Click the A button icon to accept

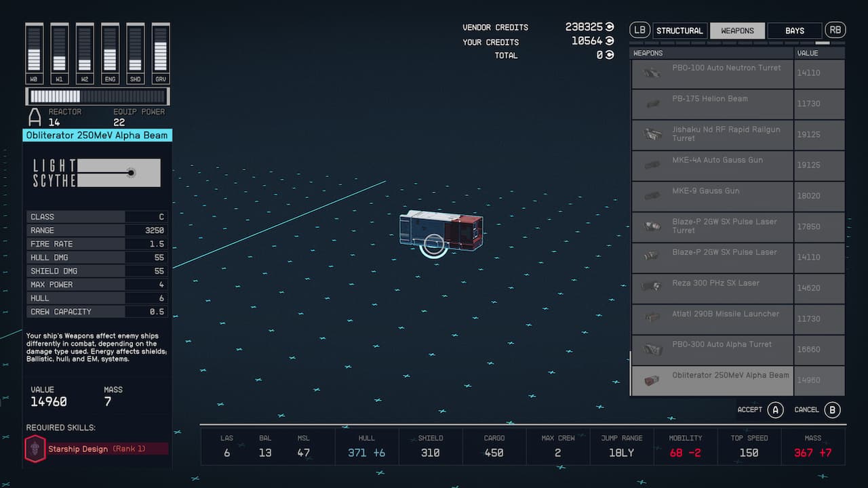tap(775, 410)
